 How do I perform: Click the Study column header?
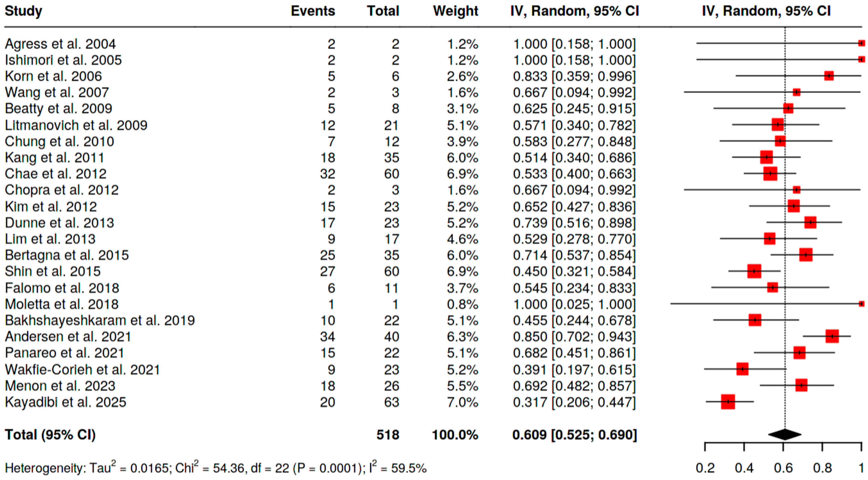point(24,11)
